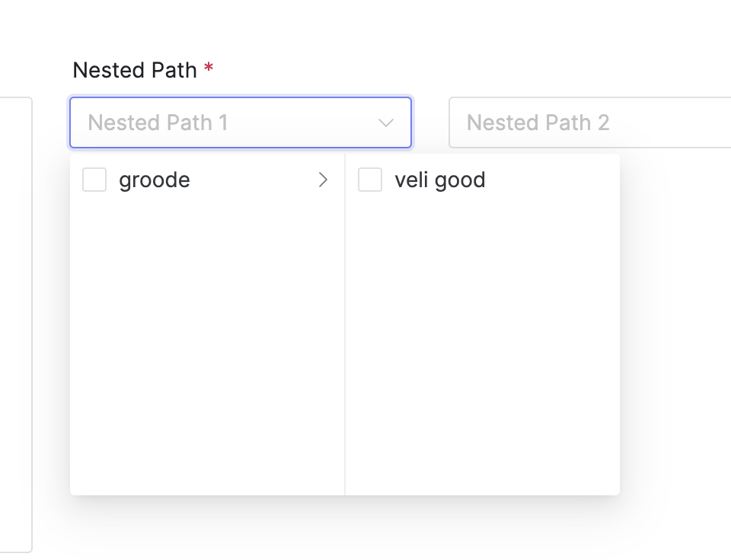Screen dimensions: 731x560
Task: Click the Nested Path 2 placeholder text
Action: [x=538, y=123]
